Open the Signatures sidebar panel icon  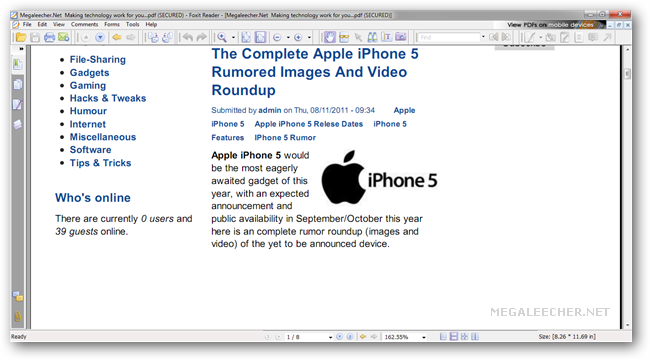click(17, 105)
